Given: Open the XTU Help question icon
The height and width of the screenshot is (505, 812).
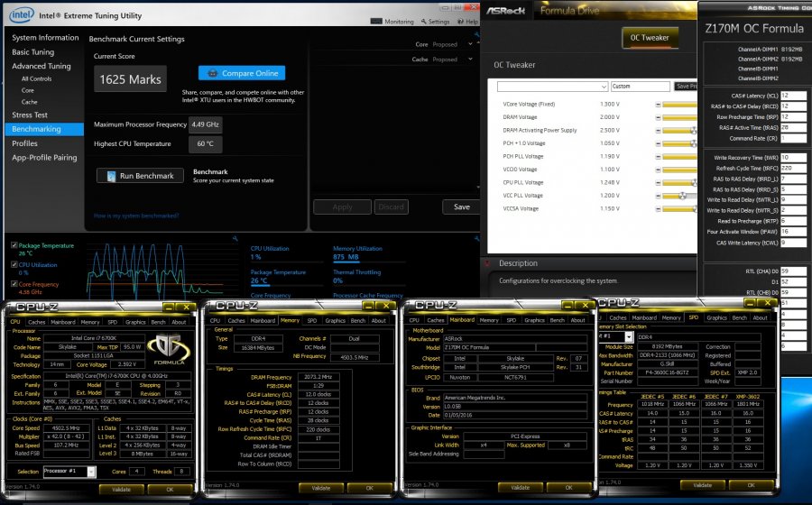Looking at the screenshot, I should tap(460, 22).
